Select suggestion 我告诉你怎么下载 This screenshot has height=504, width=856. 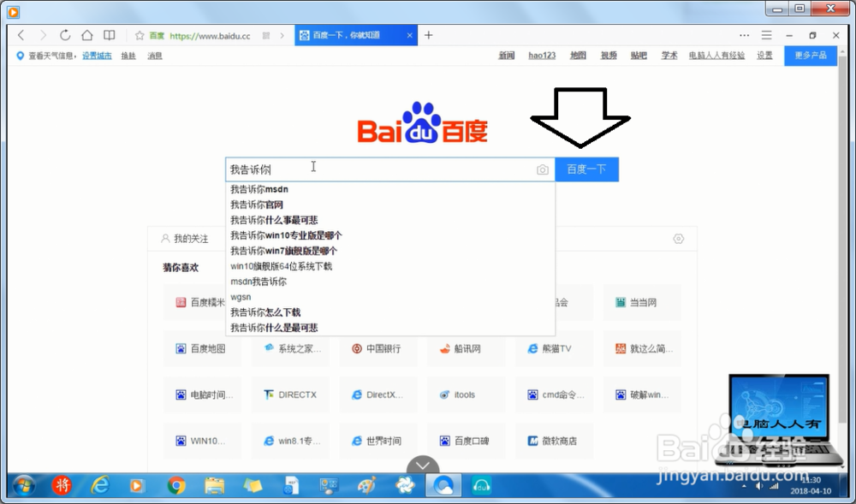(x=390, y=312)
